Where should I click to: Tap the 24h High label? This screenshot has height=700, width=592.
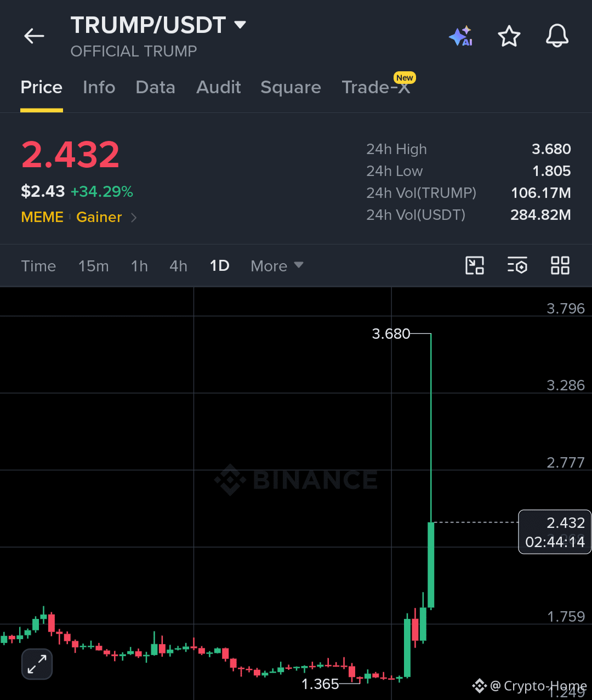[x=396, y=149]
